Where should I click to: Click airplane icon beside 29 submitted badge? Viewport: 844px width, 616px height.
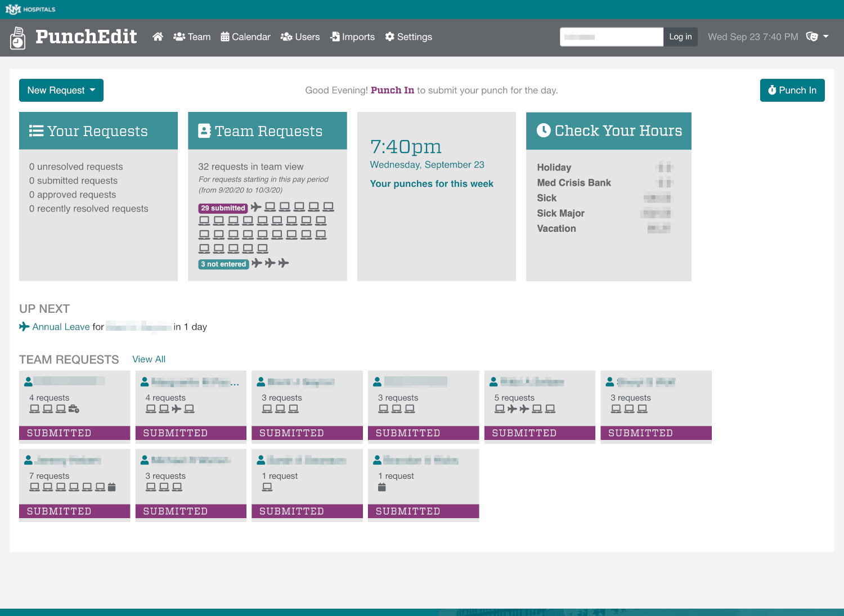point(256,207)
